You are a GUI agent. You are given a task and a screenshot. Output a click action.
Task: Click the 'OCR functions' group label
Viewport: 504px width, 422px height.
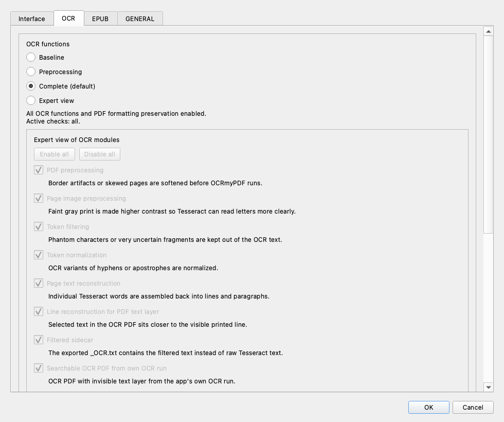coord(48,44)
